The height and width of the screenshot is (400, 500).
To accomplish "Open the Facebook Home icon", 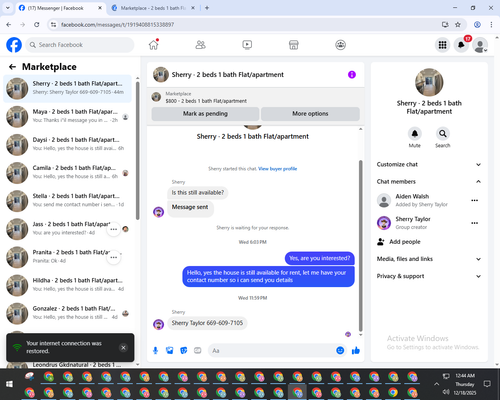I will pyautogui.click(x=154, y=45).
